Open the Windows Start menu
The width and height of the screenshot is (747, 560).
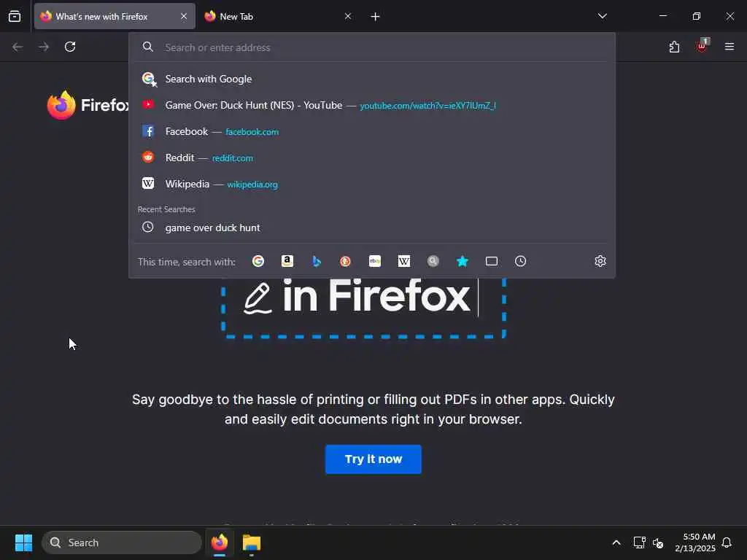click(23, 542)
